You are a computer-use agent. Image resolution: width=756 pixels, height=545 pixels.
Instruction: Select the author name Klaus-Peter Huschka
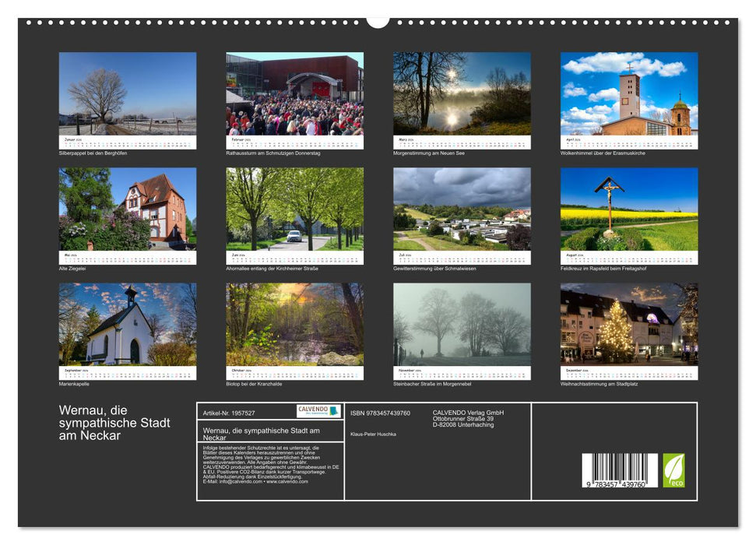[x=374, y=434]
